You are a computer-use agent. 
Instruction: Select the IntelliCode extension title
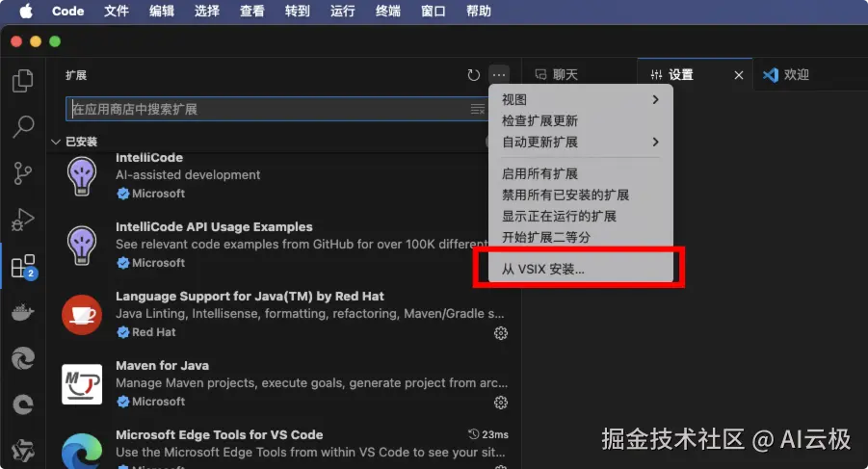(149, 158)
